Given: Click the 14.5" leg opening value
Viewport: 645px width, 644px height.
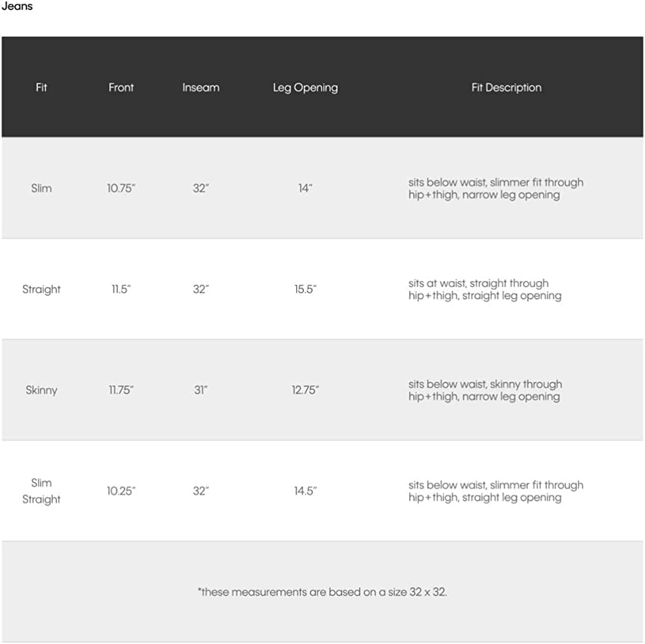Looking at the screenshot, I should (x=305, y=491).
